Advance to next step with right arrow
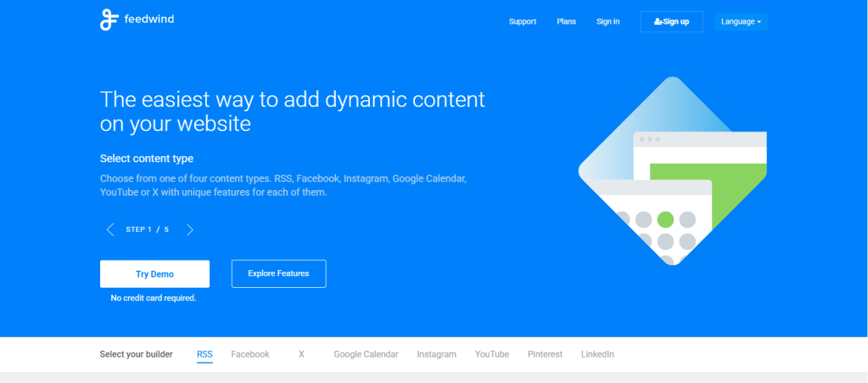Image resolution: width=868 pixels, height=383 pixels. pyautogui.click(x=190, y=229)
